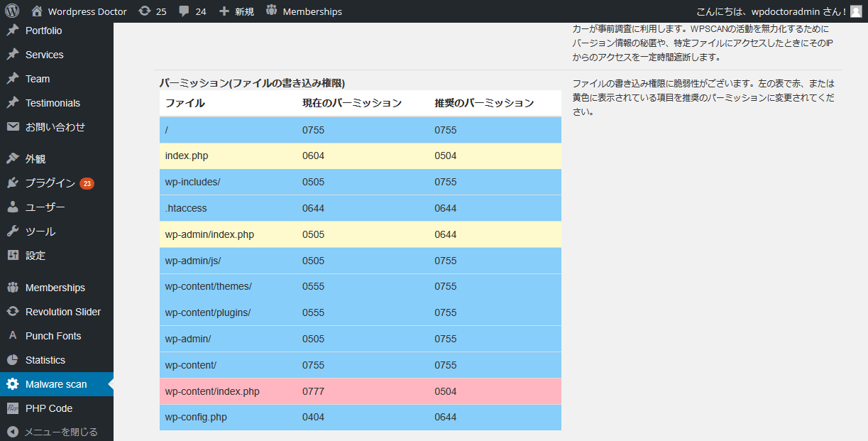Click the home icon beside Wordpress Doctor

tap(37, 11)
